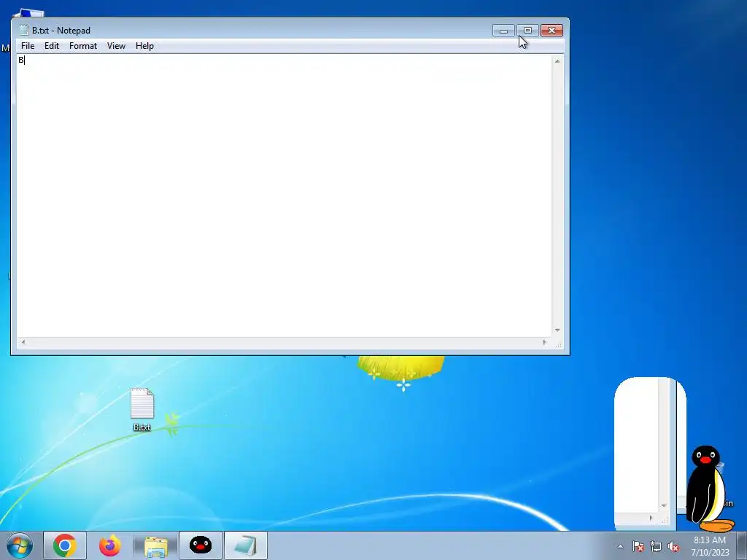This screenshot has width=747, height=560.
Task: Launch Firefox from the taskbar
Action: (110, 545)
